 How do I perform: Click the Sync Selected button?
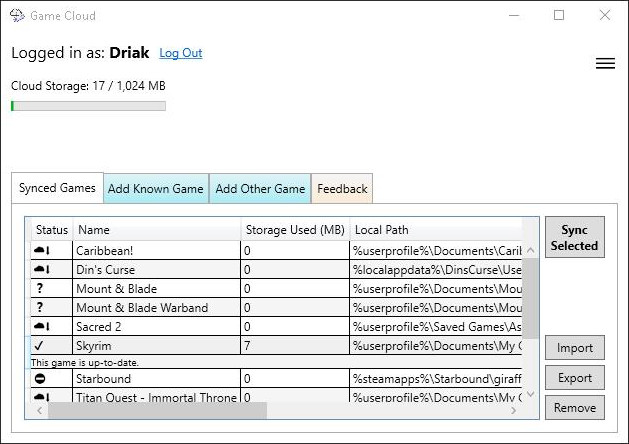(x=574, y=237)
